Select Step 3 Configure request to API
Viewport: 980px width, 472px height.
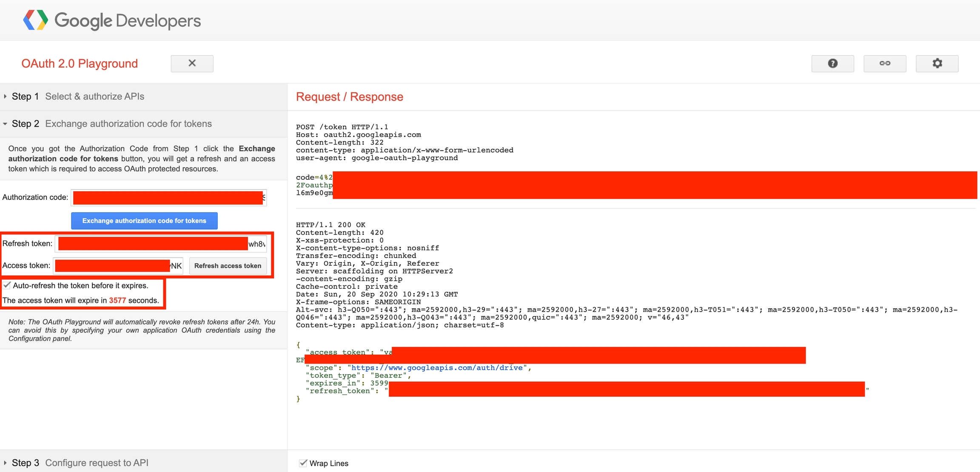pos(97,463)
